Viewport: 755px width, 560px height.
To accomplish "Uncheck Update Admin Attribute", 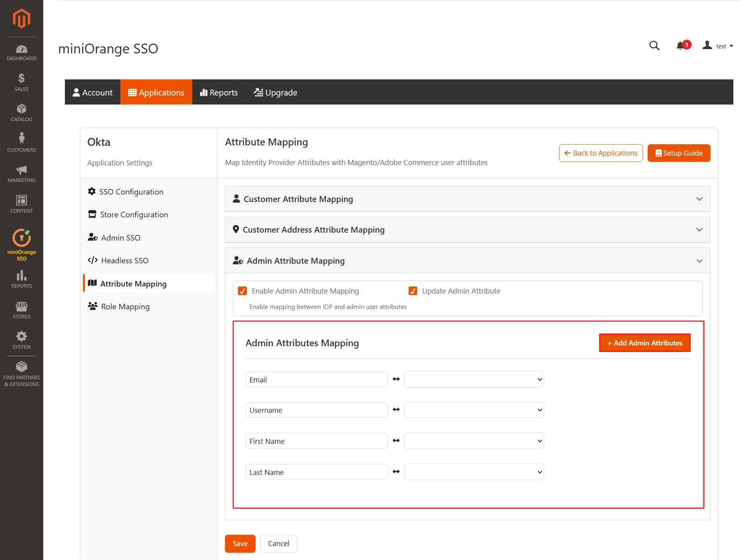I will point(412,291).
